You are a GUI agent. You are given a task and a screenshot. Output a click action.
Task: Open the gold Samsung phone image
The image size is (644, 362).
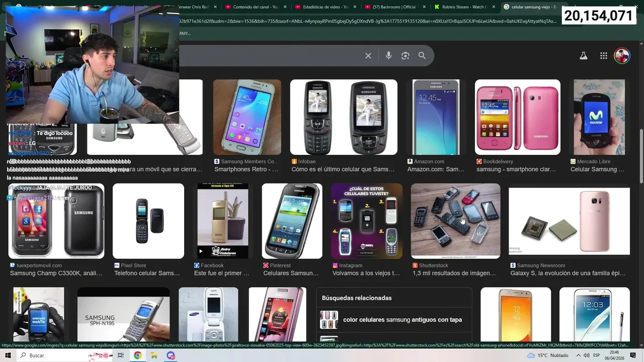point(516,315)
